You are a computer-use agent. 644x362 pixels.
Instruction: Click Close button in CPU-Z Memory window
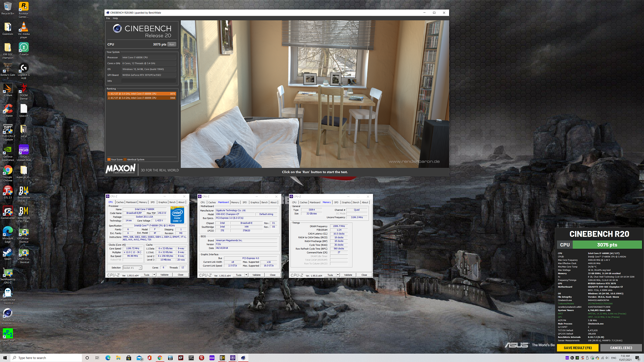coord(364,275)
